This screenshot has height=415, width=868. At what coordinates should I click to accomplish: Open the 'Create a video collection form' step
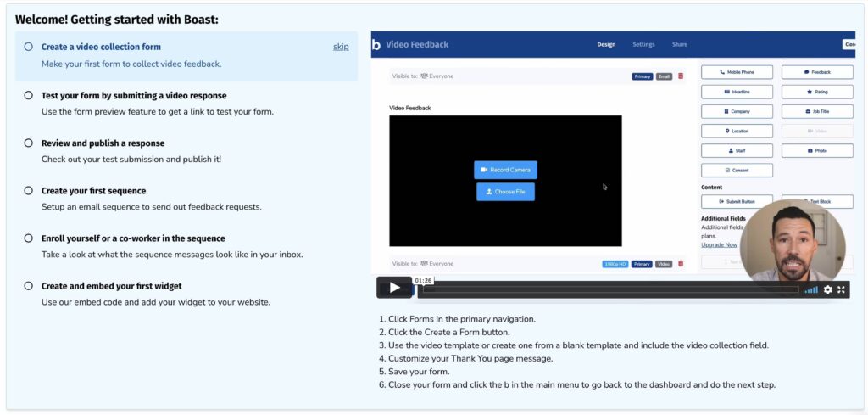coord(102,47)
